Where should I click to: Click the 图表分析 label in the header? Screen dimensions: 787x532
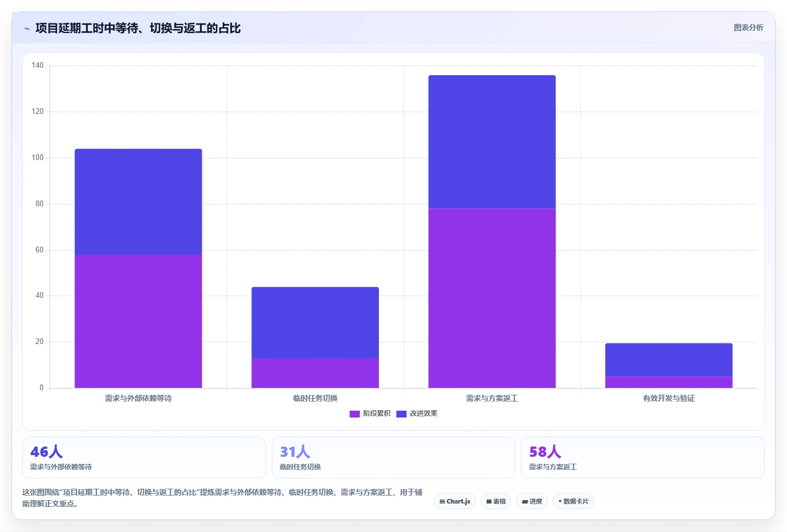pos(748,27)
